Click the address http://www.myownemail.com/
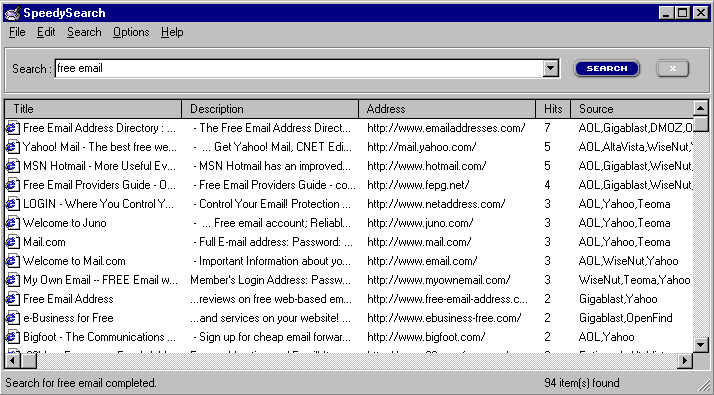Screen dimensions: 714x395 [x=439, y=280]
